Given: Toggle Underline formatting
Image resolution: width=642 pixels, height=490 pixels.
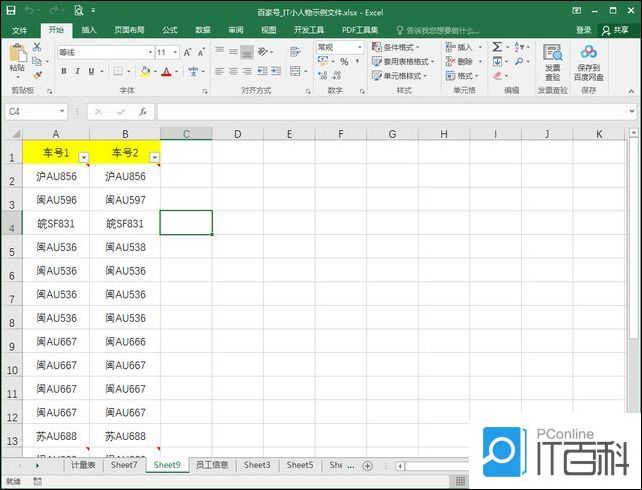Looking at the screenshot, I should pyautogui.click(x=91, y=71).
